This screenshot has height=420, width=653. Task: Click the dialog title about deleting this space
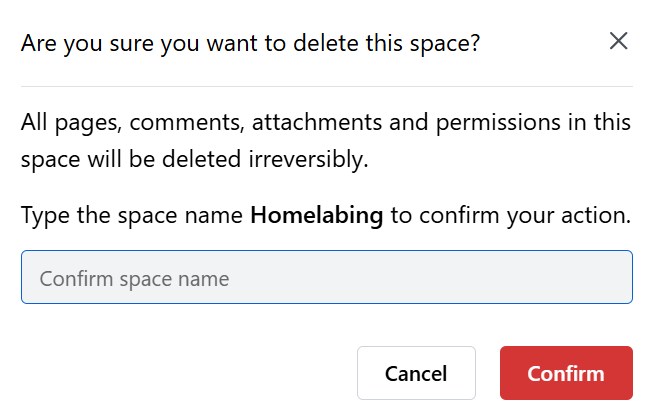coord(250,43)
